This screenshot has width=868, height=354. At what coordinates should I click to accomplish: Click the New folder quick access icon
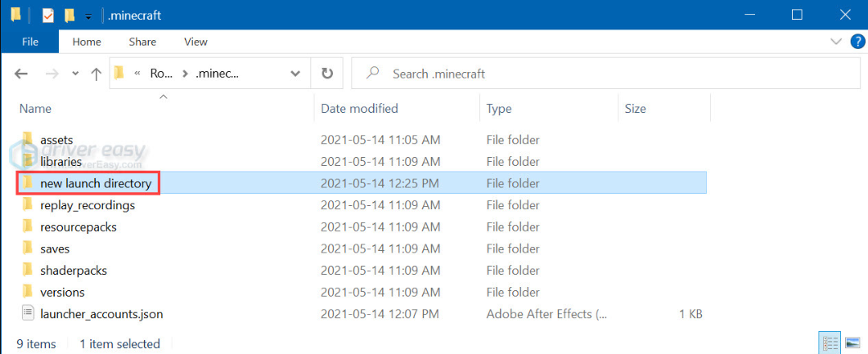[x=70, y=15]
